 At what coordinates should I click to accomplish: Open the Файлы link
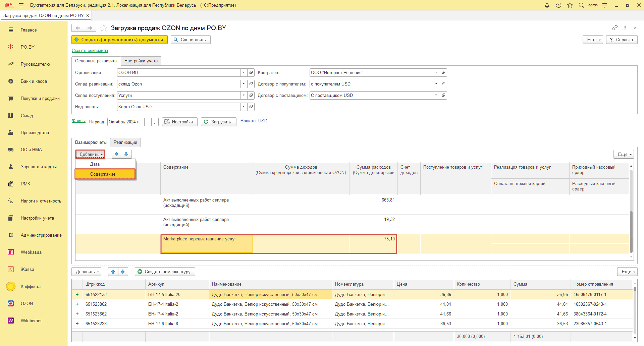(x=78, y=121)
